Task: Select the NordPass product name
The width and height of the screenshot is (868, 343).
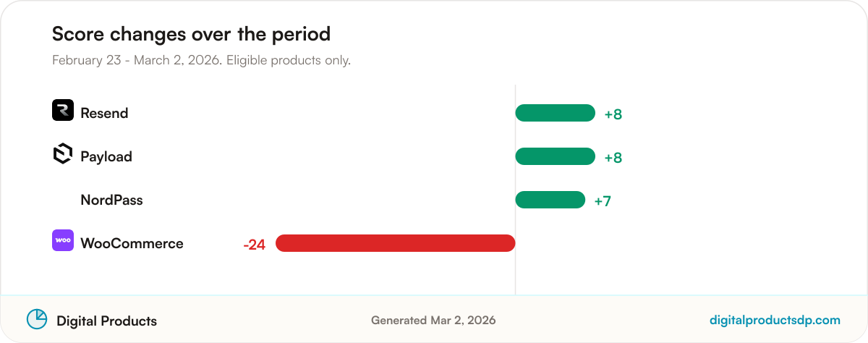Action: pos(111,200)
